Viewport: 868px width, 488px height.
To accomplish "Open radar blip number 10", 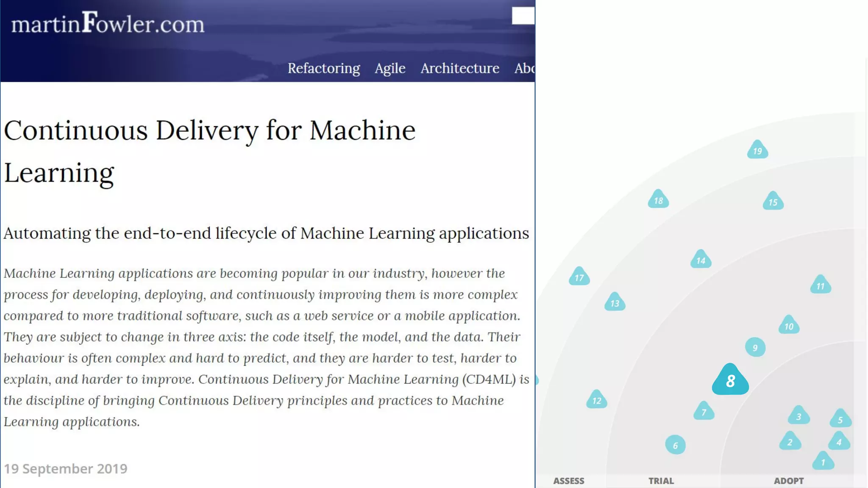I will pyautogui.click(x=789, y=325).
